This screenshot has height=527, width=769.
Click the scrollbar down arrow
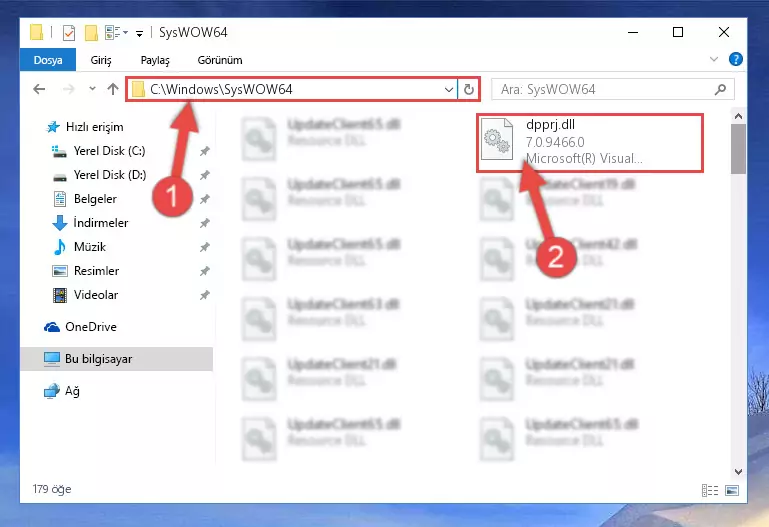click(738, 472)
